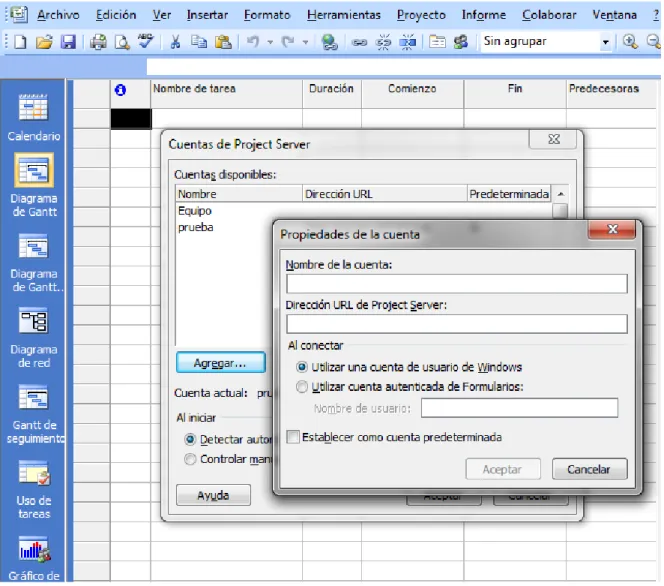Open Print Preview magnifier page icon

point(122,42)
